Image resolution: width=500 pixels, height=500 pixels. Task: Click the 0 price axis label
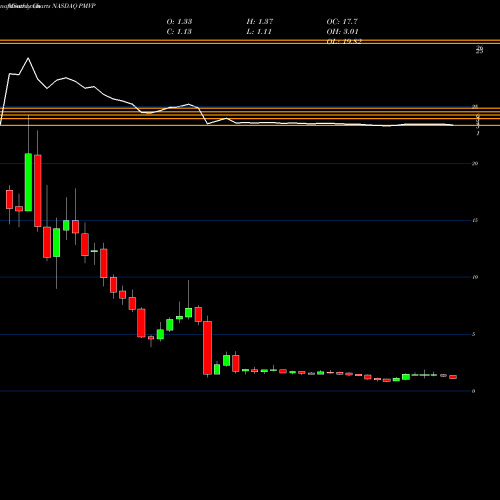[x=474, y=391]
